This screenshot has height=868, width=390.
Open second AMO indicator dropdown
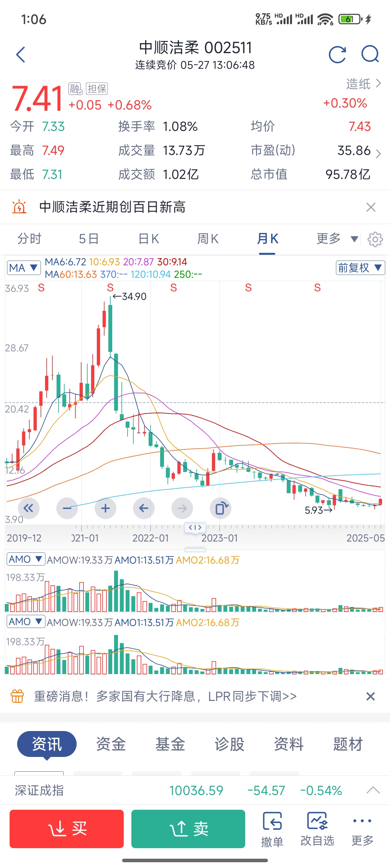(x=26, y=622)
